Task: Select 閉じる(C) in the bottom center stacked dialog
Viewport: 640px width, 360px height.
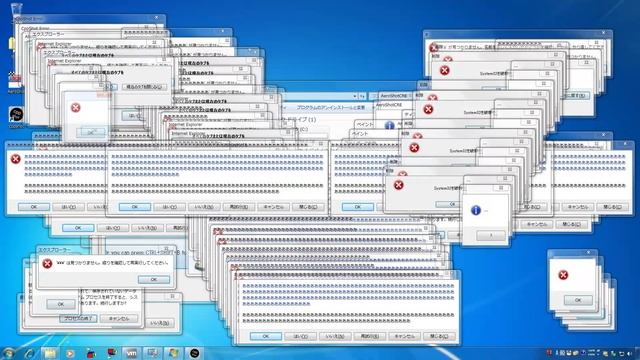Action: (x=439, y=336)
